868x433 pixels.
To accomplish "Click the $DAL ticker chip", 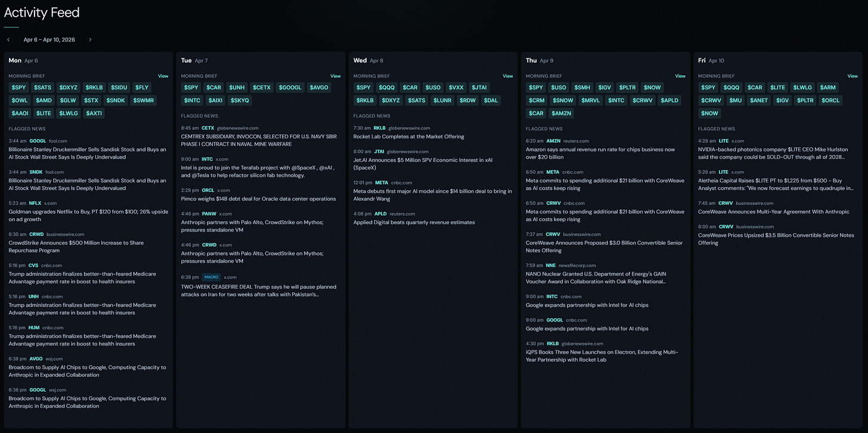I will click(491, 101).
